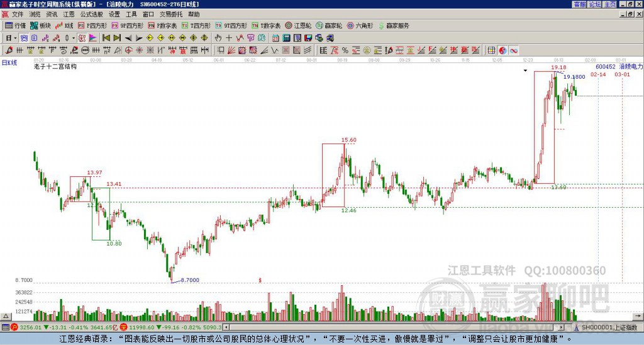Open the P四方形 tool
Viewport: 644px width, 345px height.
click(x=92, y=25)
